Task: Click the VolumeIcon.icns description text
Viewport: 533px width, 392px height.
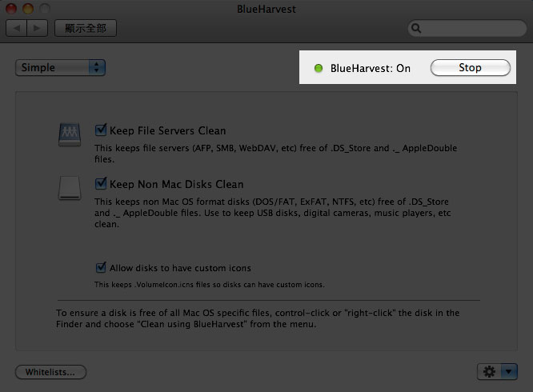Action: [210, 285]
